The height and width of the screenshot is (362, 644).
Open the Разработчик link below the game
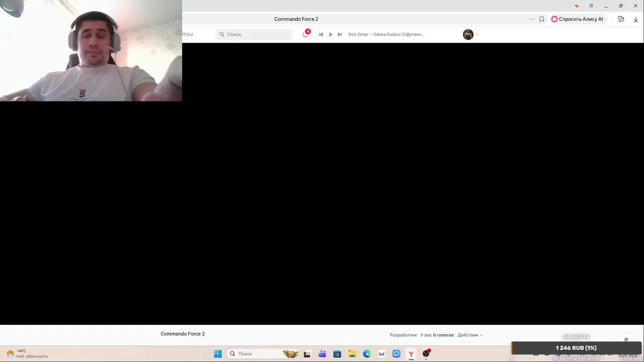pyautogui.click(x=404, y=335)
